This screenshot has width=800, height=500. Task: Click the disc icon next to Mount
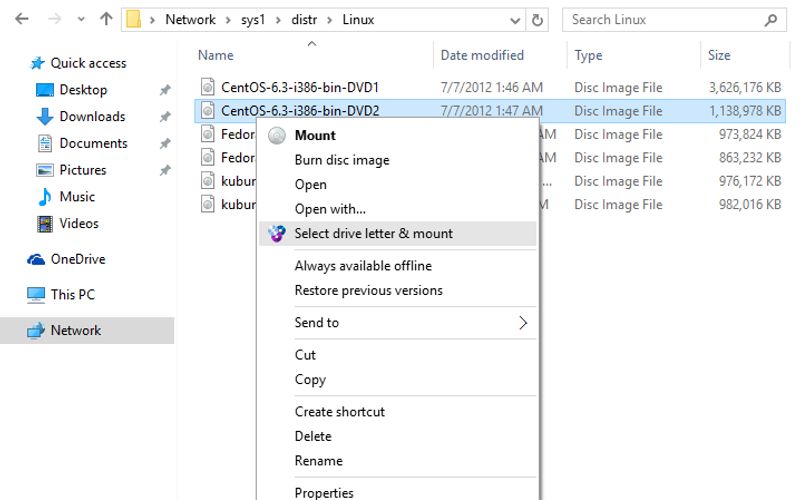(277, 136)
